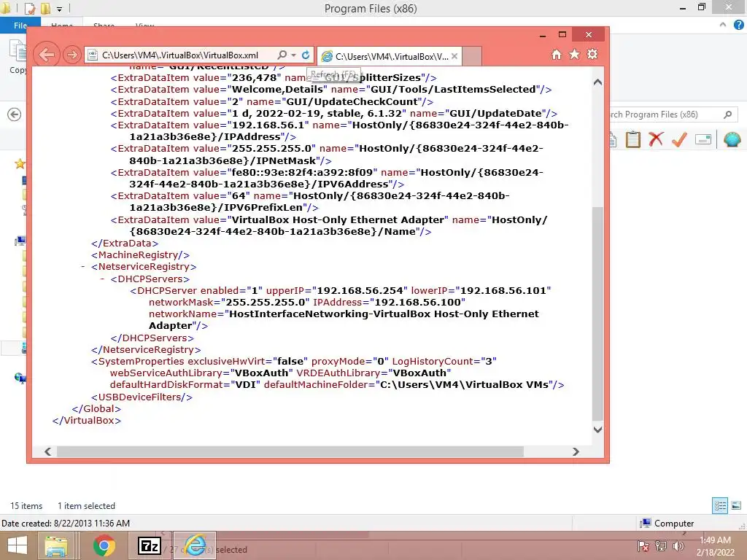Go back in the Internet Explorer window

[x=47, y=54]
